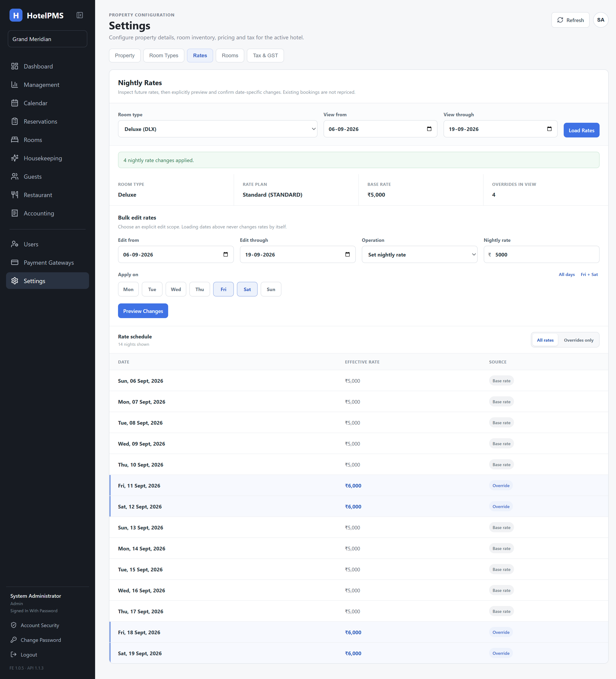Go to Calendar in the sidebar
The height and width of the screenshot is (679, 616).
(48, 103)
